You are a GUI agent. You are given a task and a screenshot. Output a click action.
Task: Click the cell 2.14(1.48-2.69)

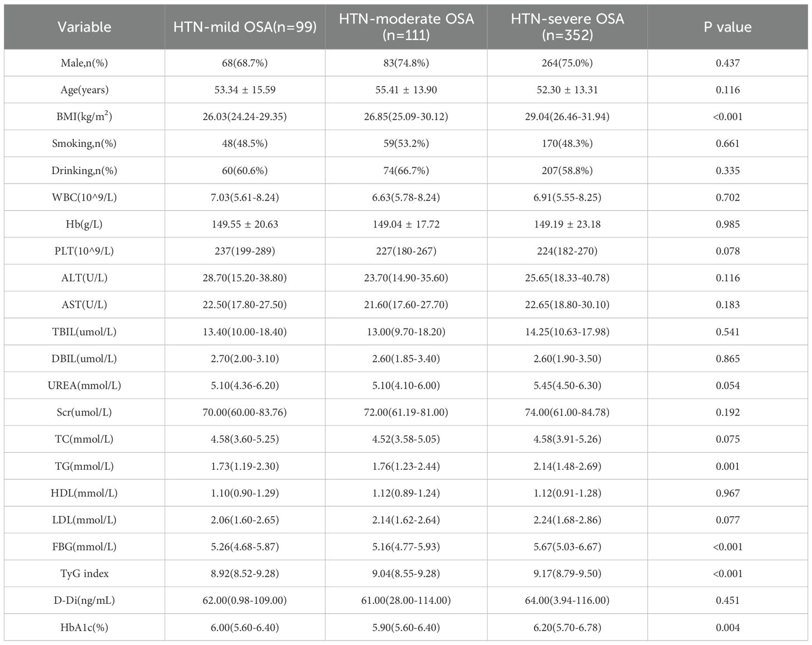point(567,466)
